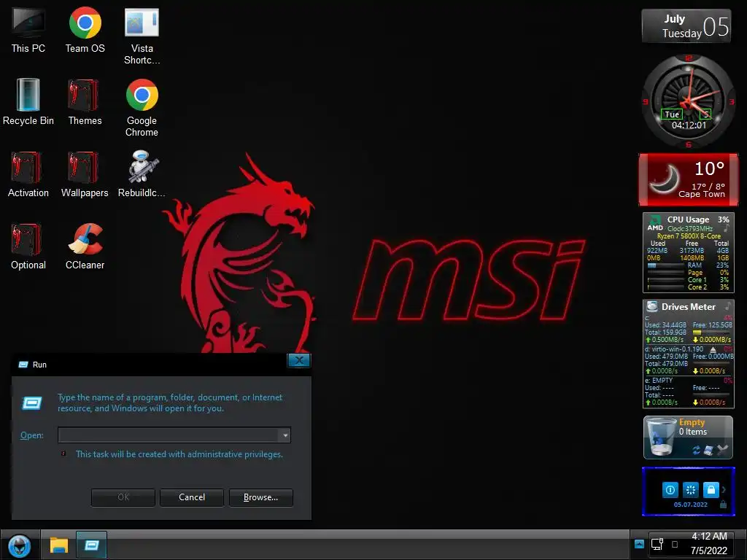Image resolution: width=747 pixels, height=560 pixels.
Task: Open the Recycle Bin desktop icon
Action: coord(28,102)
